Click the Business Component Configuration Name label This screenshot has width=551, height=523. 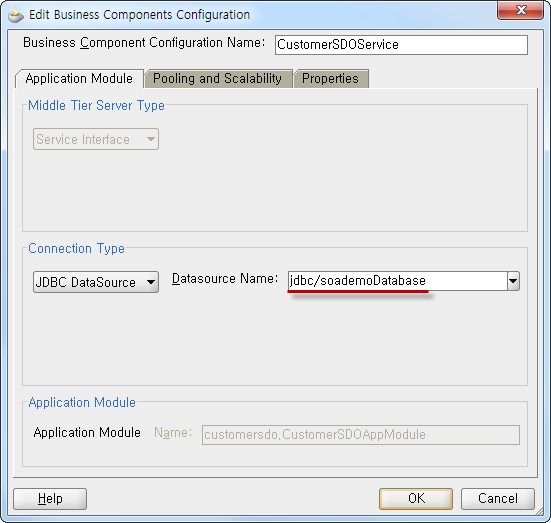click(x=144, y=43)
